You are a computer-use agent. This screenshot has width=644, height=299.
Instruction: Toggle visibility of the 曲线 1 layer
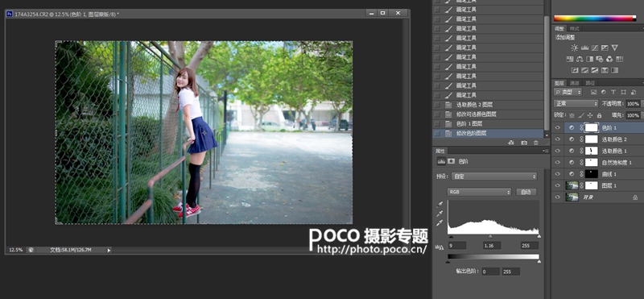557,174
